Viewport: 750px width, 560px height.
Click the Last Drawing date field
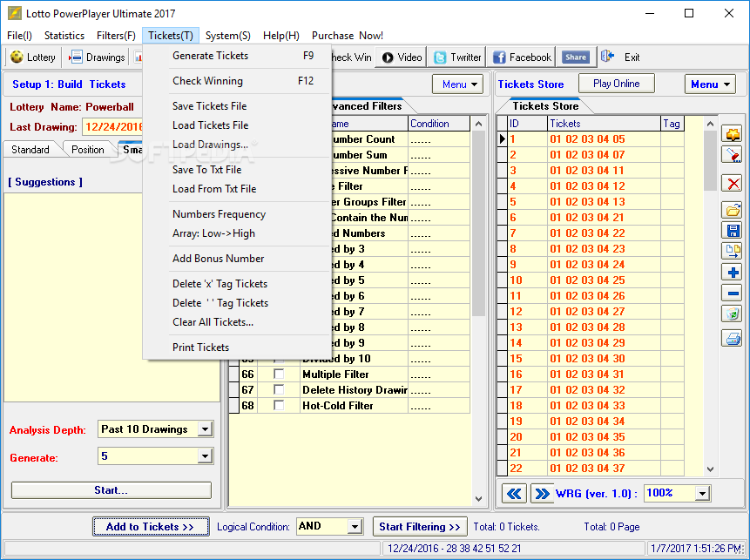(x=113, y=127)
